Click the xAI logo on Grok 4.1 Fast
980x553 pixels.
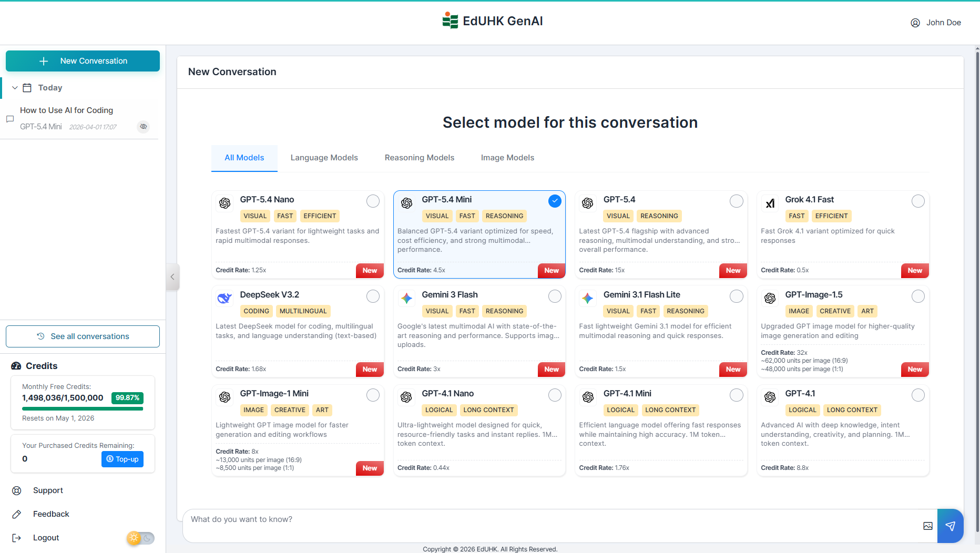click(x=770, y=203)
